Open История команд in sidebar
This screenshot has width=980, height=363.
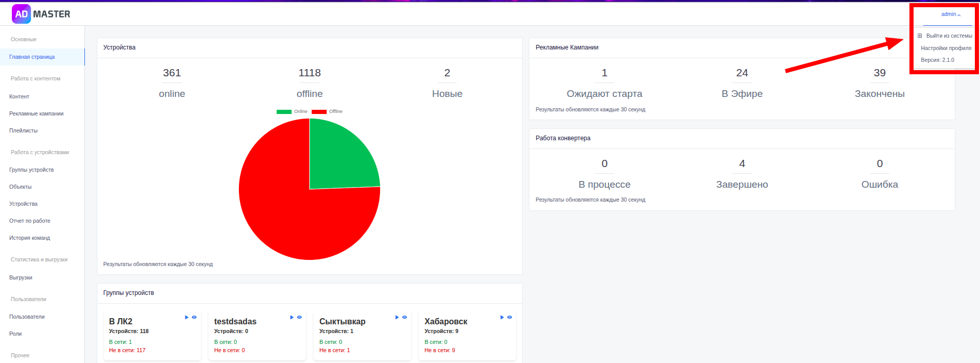tap(29, 238)
